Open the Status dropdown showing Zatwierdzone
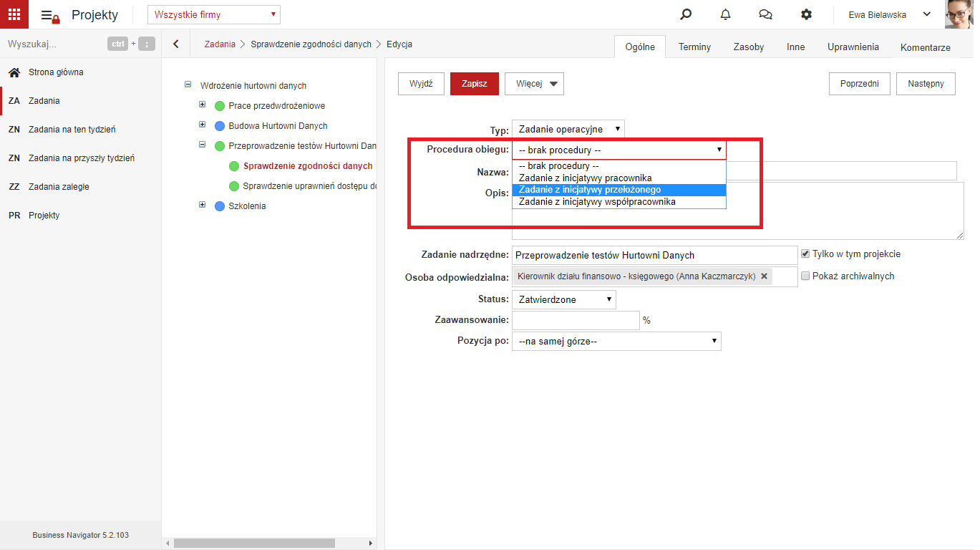 tap(564, 299)
